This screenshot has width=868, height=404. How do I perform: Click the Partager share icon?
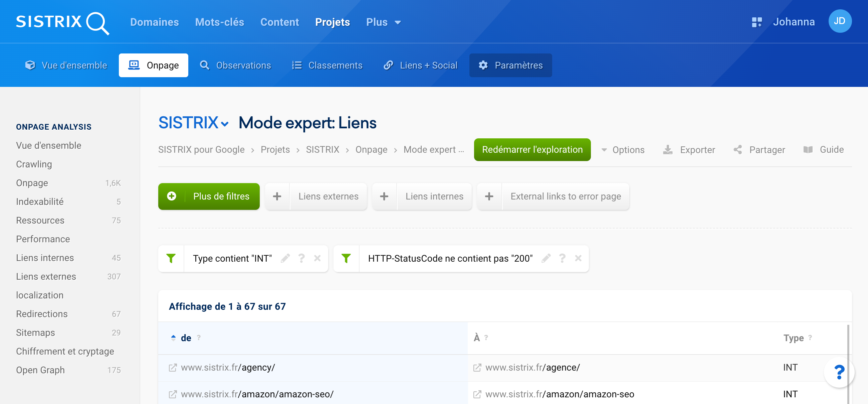click(x=737, y=150)
